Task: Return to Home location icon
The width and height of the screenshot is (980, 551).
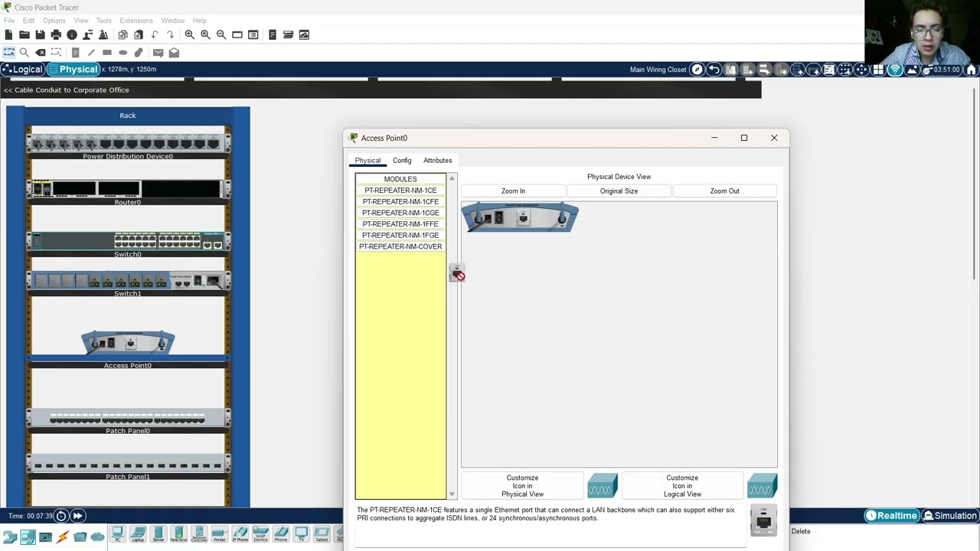Action: [971, 70]
